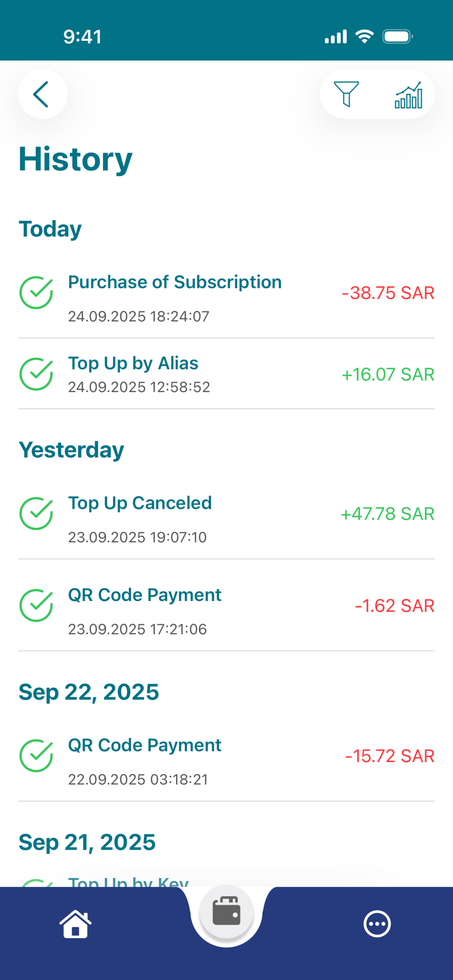Open Purchase of Subscription transaction

(226, 299)
